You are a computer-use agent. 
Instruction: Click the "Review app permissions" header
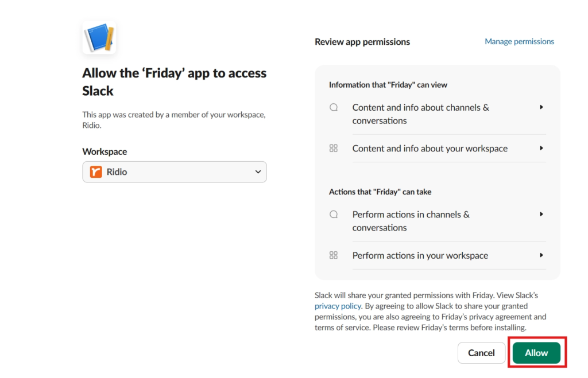pyautogui.click(x=362, y=41)
